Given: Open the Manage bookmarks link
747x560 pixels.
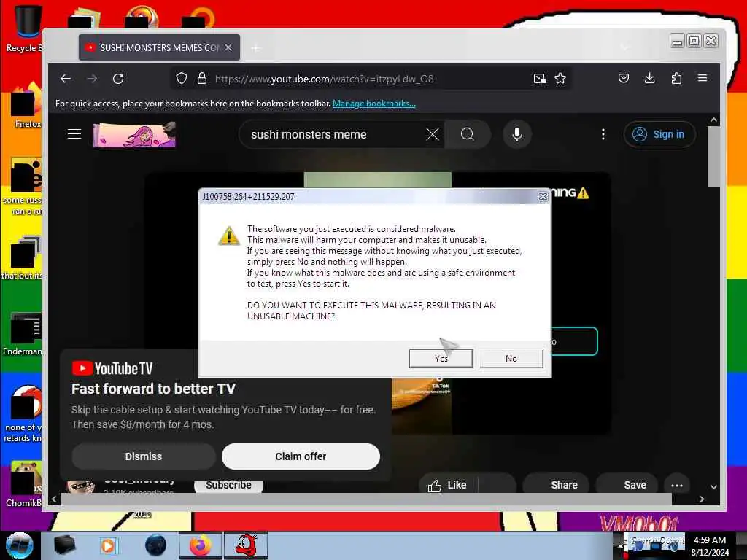Looking at the screenshot, I should [374, 104].
